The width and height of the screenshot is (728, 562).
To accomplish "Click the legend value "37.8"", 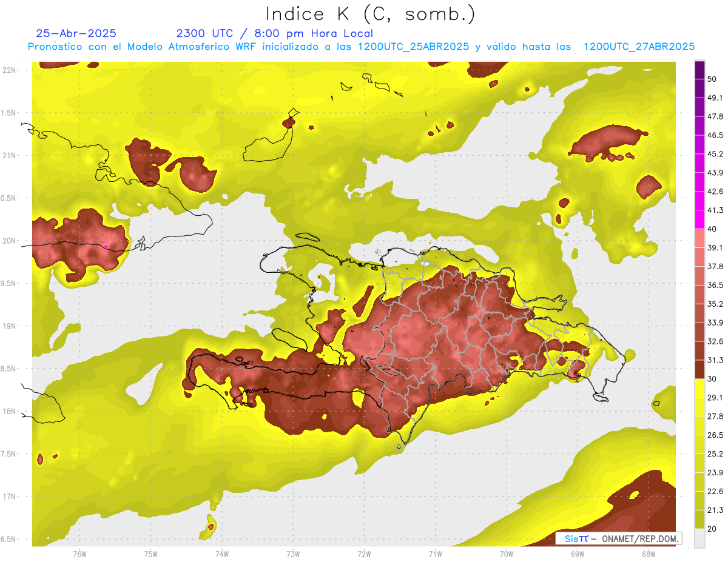I will tap(715, 266).
